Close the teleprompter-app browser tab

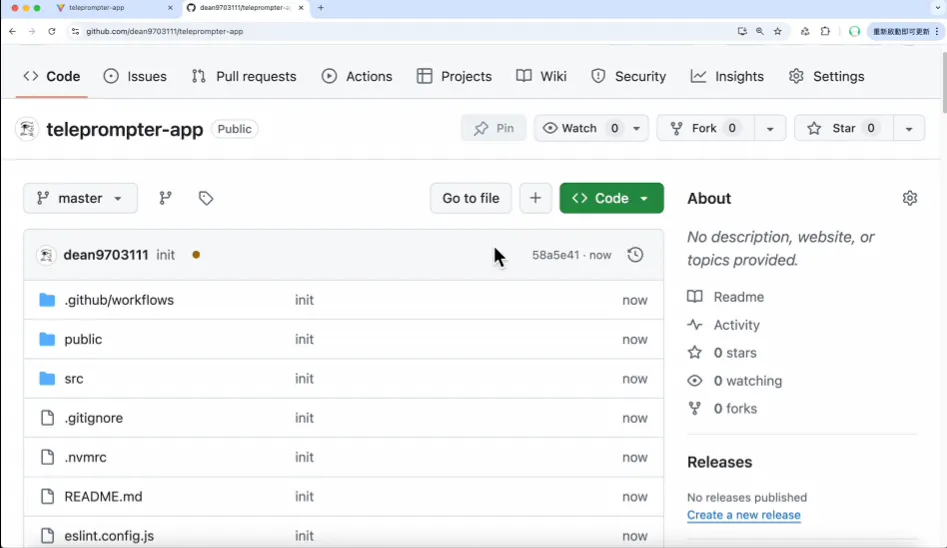170,8
